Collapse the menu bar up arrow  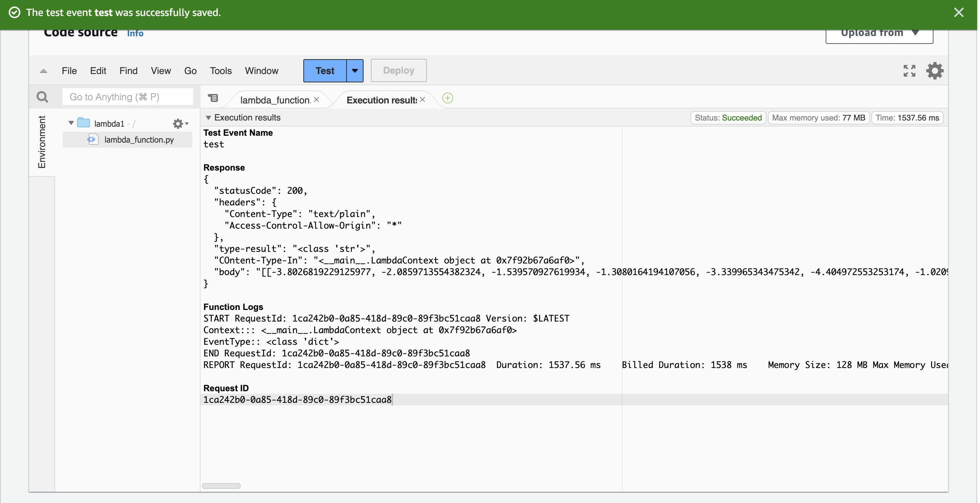click(x=43, y=71)
